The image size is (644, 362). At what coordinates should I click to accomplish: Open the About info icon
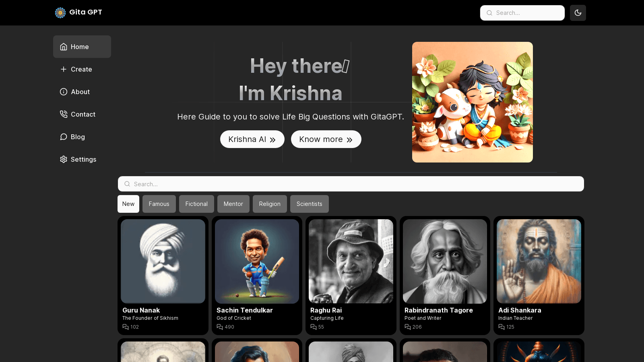pyautogui.click(x=64, y=92)
